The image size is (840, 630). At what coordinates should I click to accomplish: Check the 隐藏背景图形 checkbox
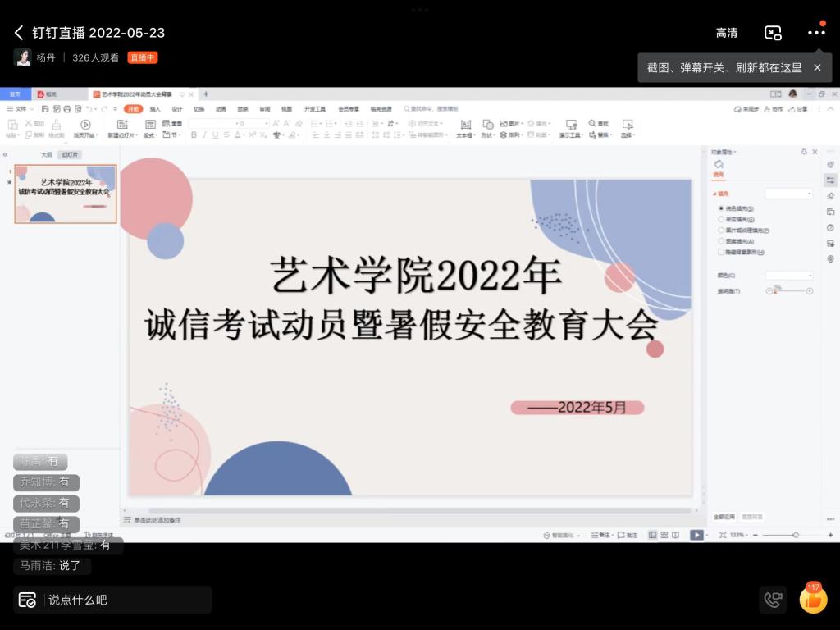(721, 252)
